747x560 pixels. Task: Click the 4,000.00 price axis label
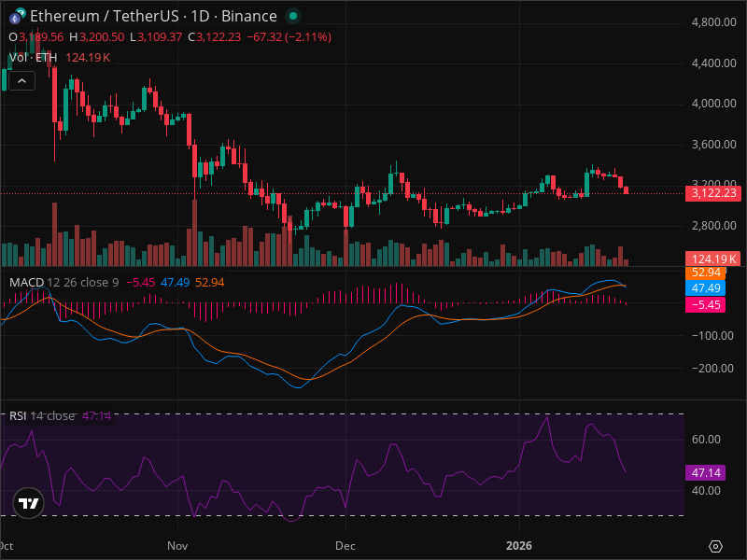pyautogui.click(x=713, y=104)
